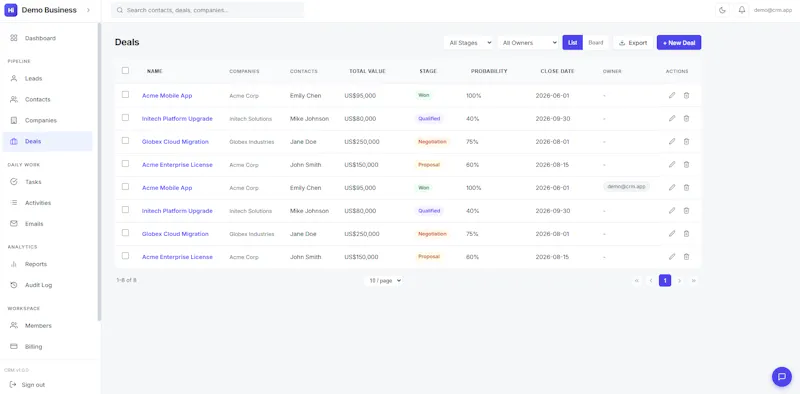The image size is (800, 394).
Task: Open Dashboard via its sidebar icon
Action: (14, 38)
